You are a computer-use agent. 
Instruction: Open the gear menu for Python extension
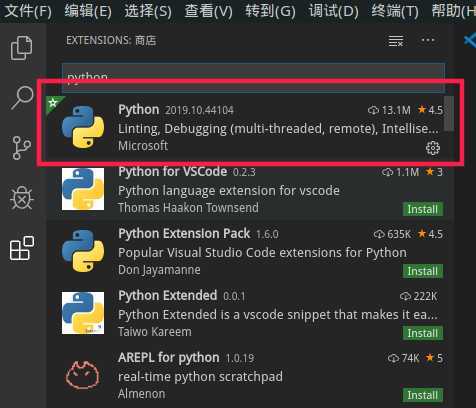[x=433, y=148]
